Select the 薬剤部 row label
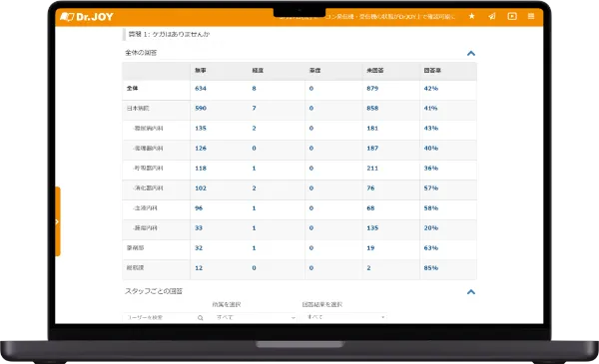 [x=135, y=248]
